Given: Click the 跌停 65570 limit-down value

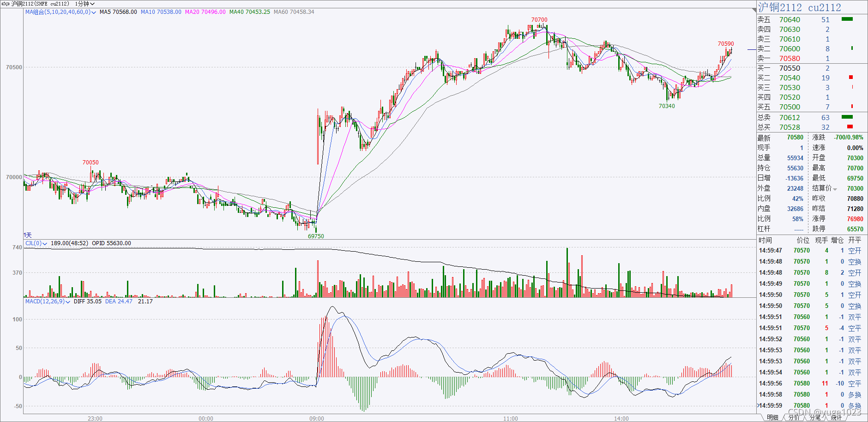Looking at the screenshot, I should click(855, 229).
